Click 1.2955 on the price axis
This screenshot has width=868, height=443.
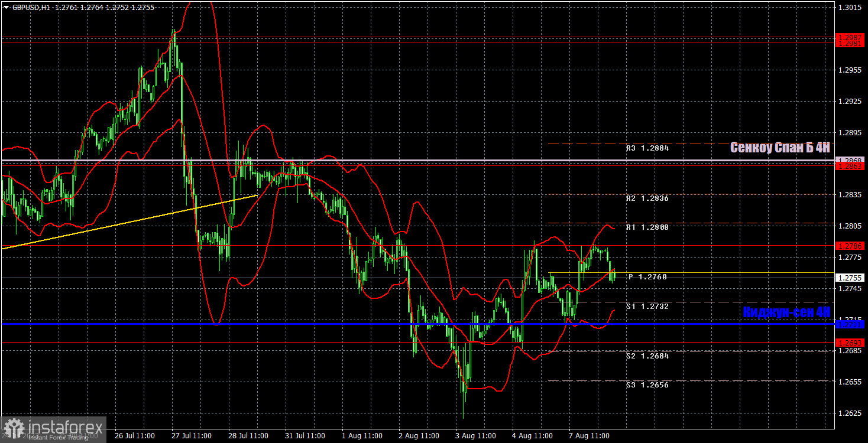tap(849, 70)
